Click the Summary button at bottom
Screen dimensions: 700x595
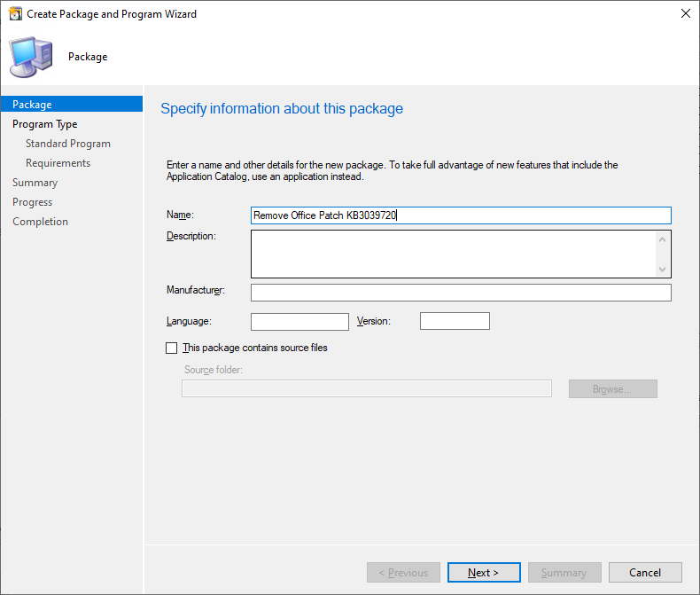point(564,573)
